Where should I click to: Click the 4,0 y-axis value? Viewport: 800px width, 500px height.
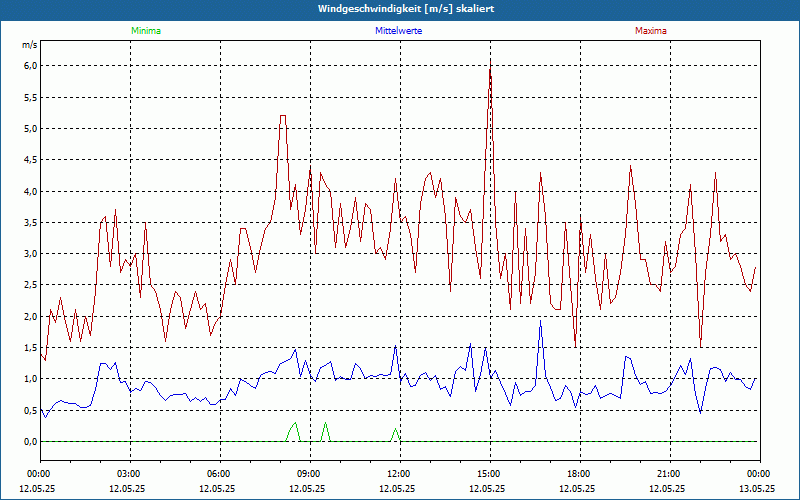(x=31, y=191)
